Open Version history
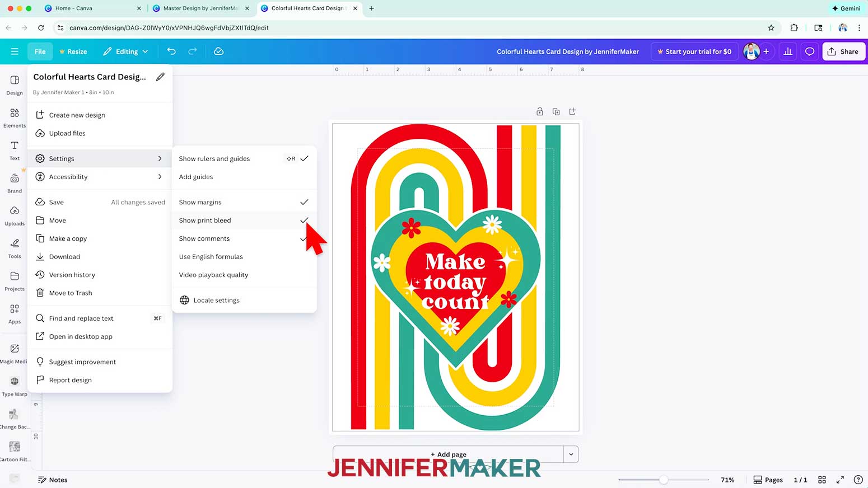Image resolution: width=868 pixels, height=488 pixels. [x=100, y=275]
